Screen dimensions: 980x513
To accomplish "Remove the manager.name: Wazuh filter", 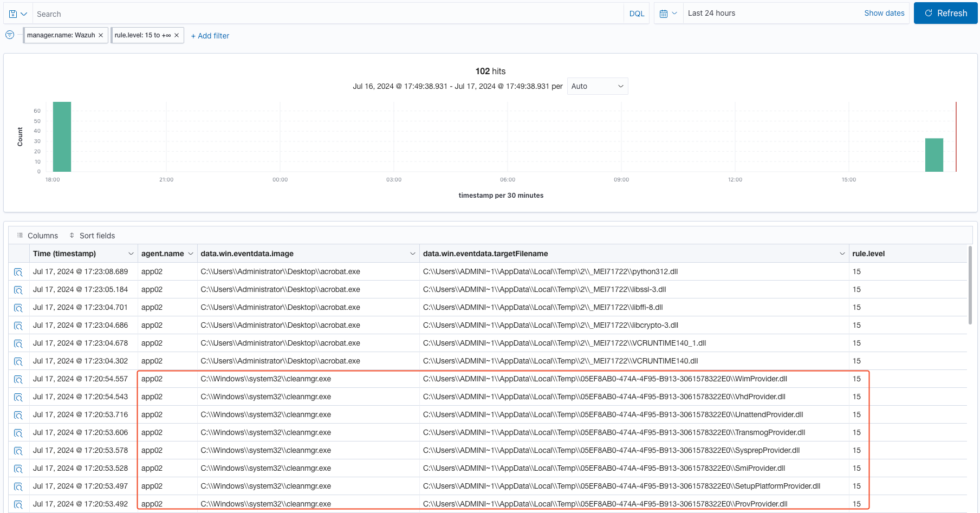I will (101, 35).
